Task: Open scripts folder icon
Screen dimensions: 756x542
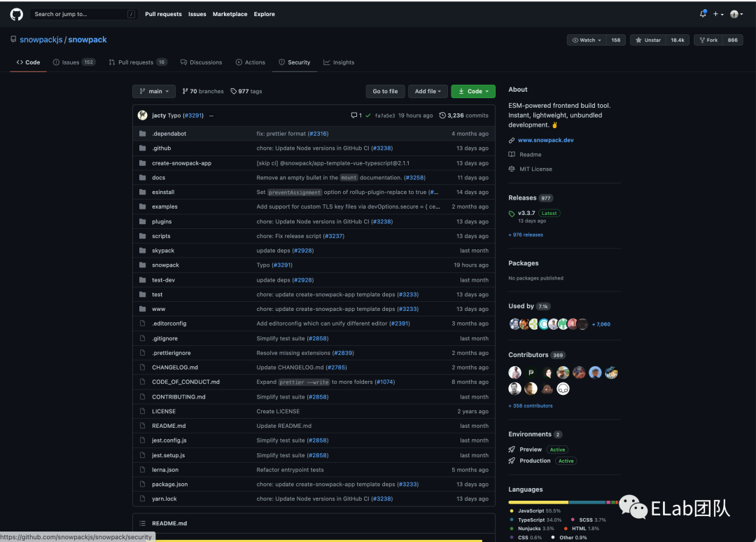Action: [x=142, y=236]
